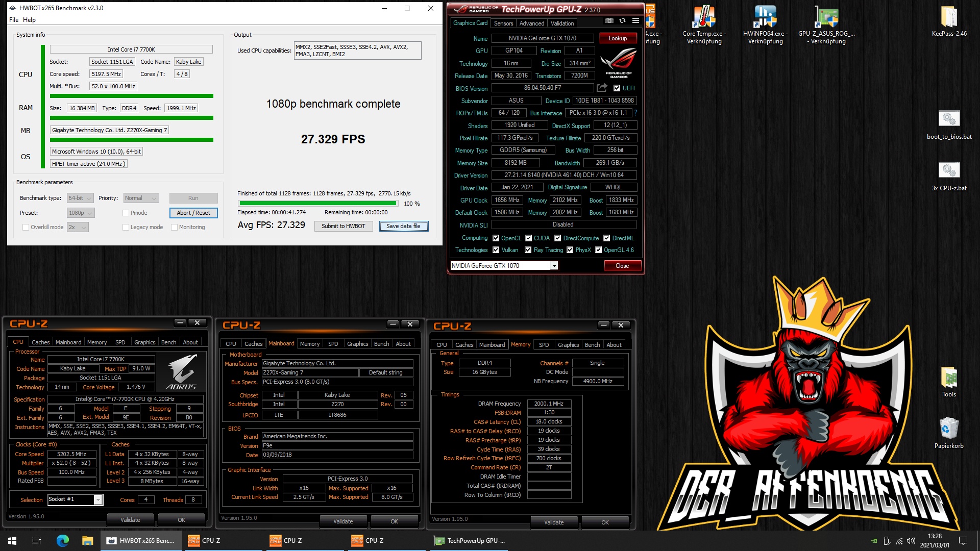980x551 pixels.
Task: Open the Help menu in HWBOT
Action: (30, 20)
